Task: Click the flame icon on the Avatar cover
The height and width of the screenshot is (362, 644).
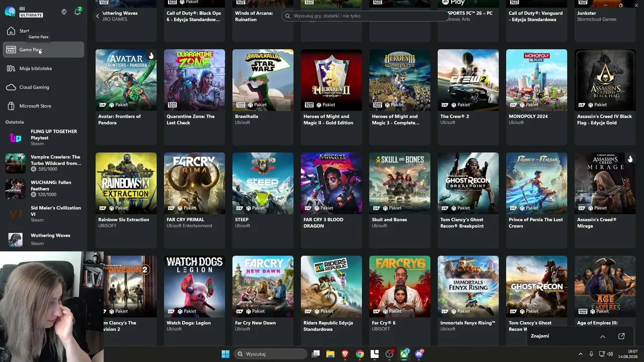Action: (151, 55)
